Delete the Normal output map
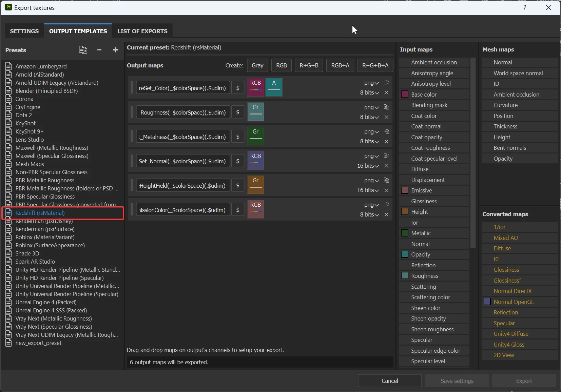 [386, 166]
